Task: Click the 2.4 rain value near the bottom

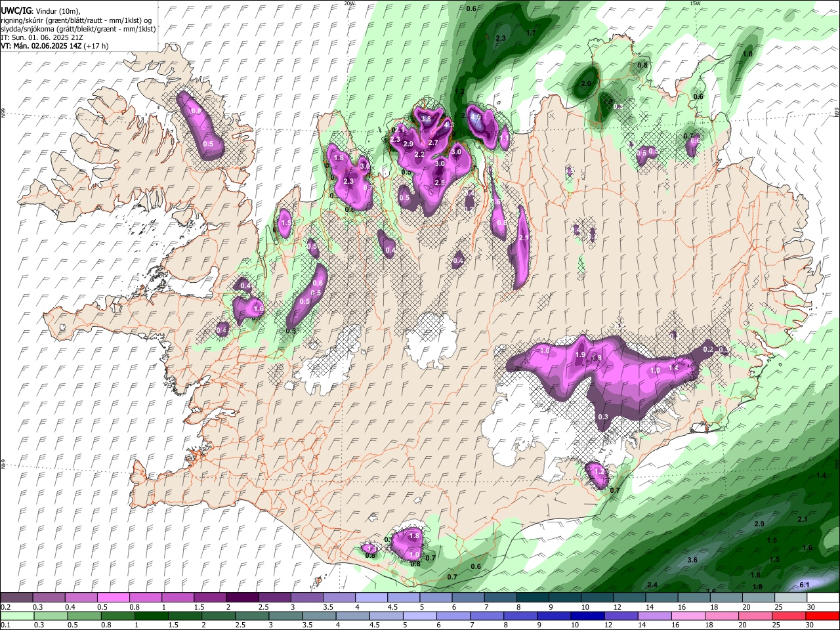Action: [652, 585]
